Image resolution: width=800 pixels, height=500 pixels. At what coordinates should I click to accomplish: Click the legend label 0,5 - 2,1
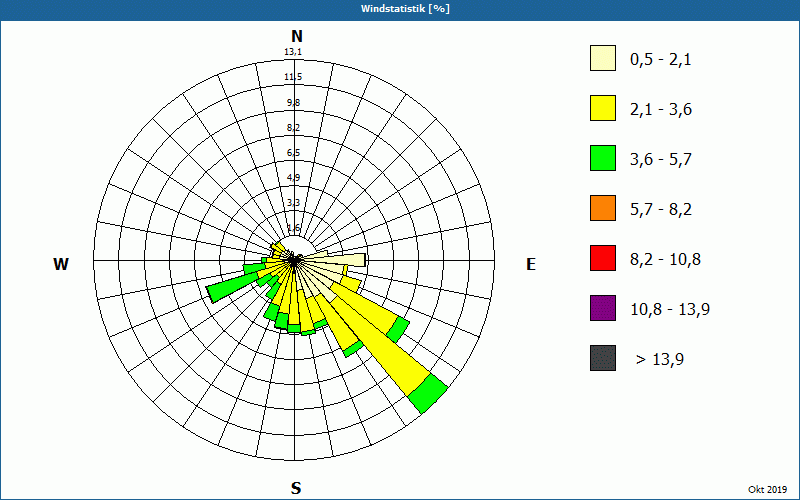point(661,60)
